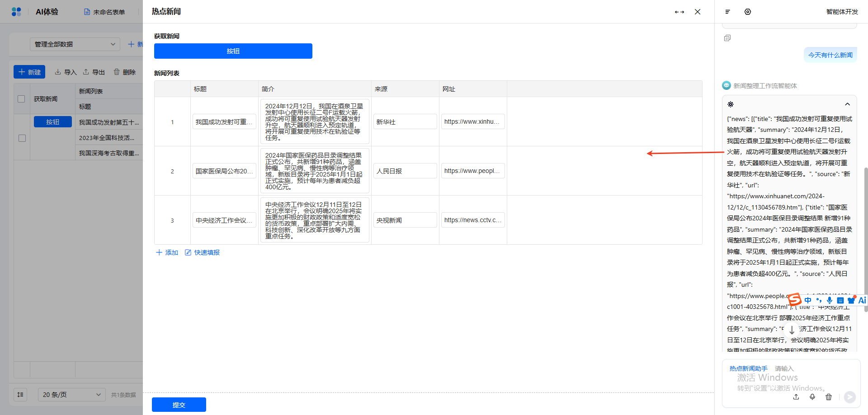868x415 pixels.
Task: Open the 管理全部数据 dropdown
Action: click(x=75, y=44)
